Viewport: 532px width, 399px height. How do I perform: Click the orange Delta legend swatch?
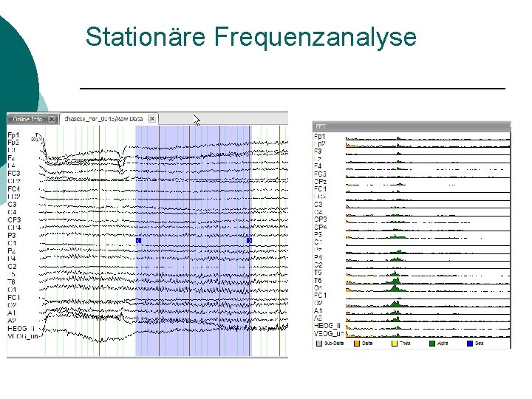[357, 344]
